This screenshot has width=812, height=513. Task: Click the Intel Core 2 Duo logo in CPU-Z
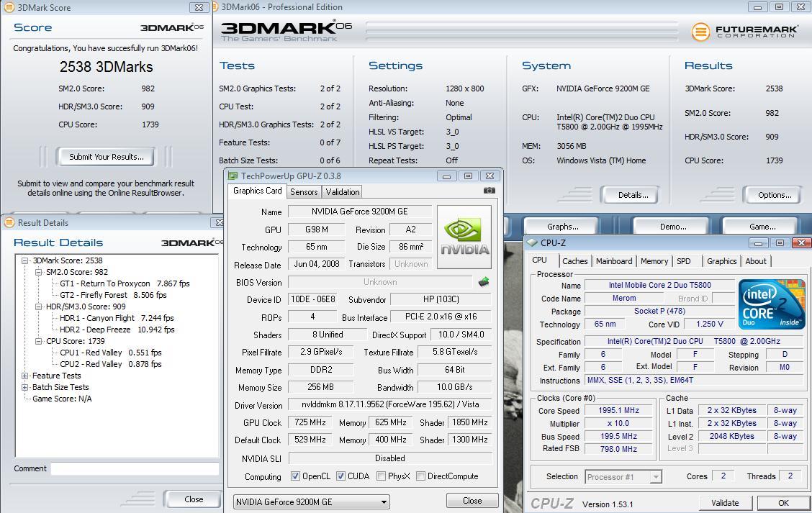[772, 304]
